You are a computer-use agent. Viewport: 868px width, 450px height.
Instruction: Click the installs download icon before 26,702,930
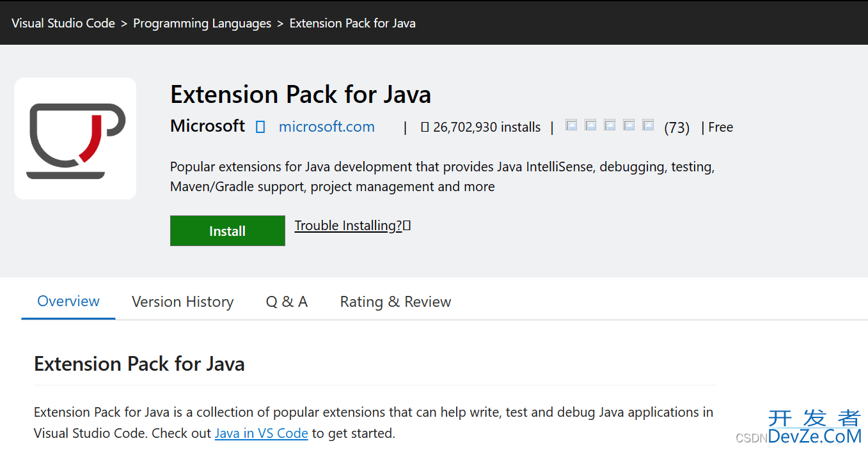[x=425, y=127]
